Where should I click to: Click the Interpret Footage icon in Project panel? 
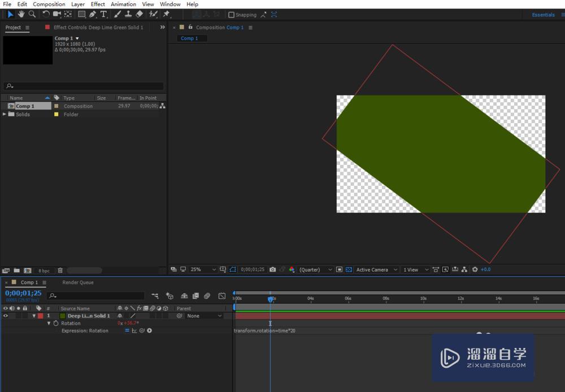click(x=6, y=270)
